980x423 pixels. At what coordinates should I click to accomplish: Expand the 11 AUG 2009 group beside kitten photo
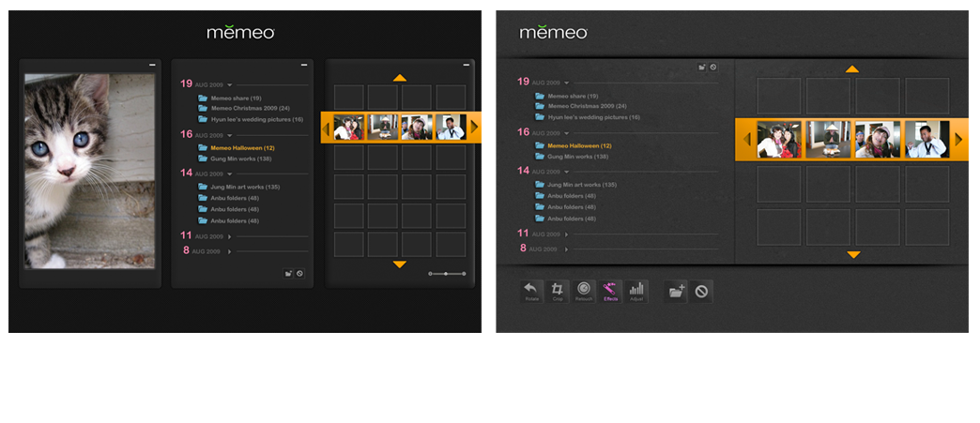coord(229,236)
